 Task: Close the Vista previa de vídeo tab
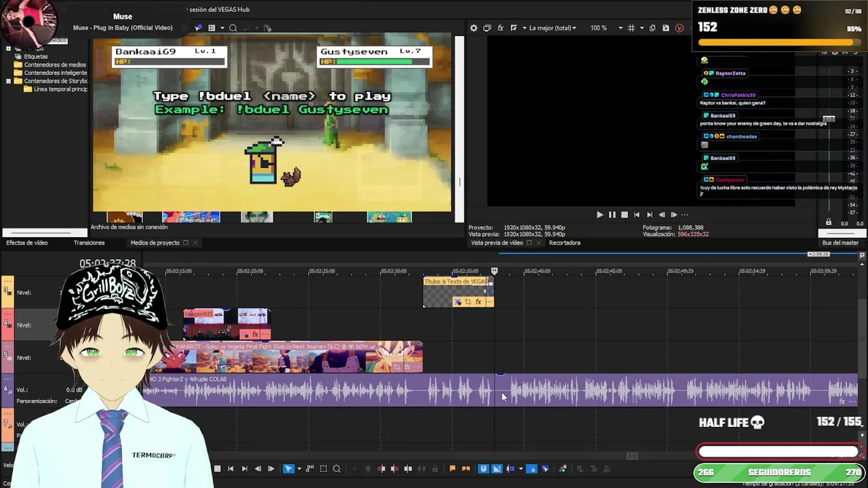point(538,243)
